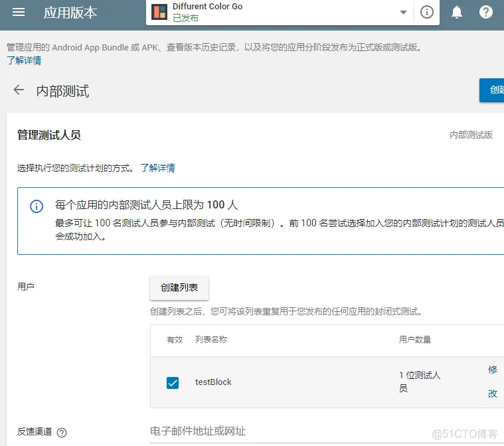
Task: Open the help question mark icon in header
Action: (485, 12)
